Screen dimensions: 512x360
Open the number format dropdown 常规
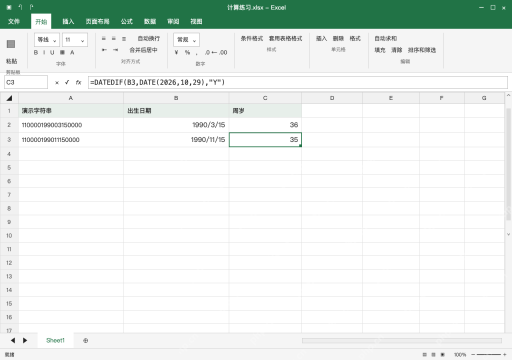coord(186,40)
